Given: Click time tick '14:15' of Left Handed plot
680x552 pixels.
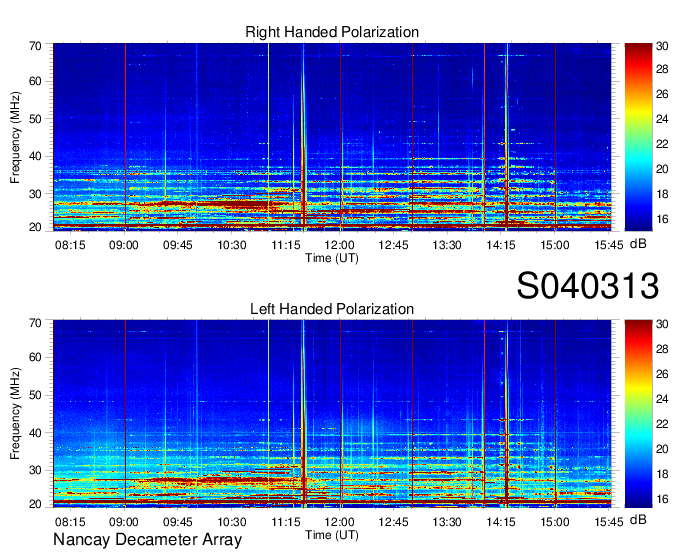Looking at the screenshot, I should pyautogui.click(x=501, y=522).
